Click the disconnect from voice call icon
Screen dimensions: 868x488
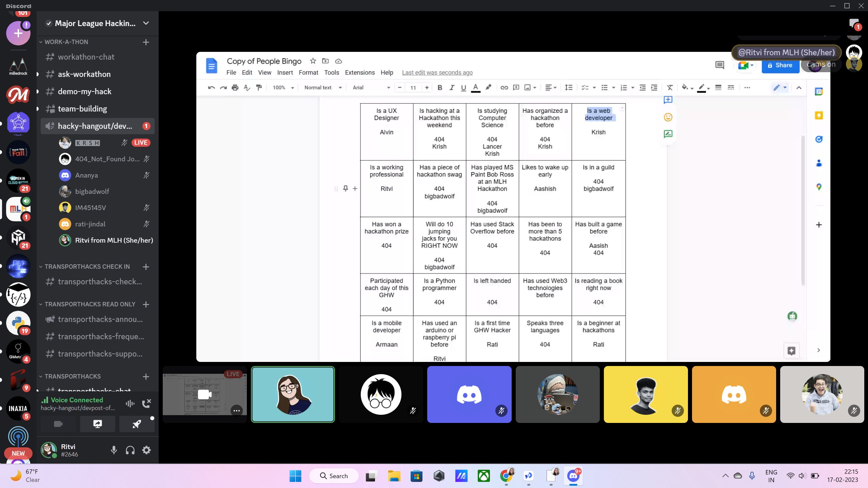click(x=146, y=403)
